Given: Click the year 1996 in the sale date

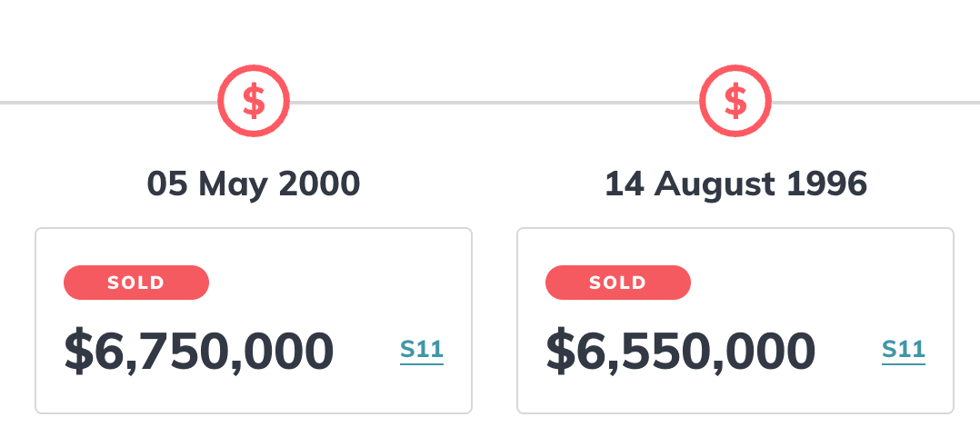Looking at the screenshot, I should 827,184.
